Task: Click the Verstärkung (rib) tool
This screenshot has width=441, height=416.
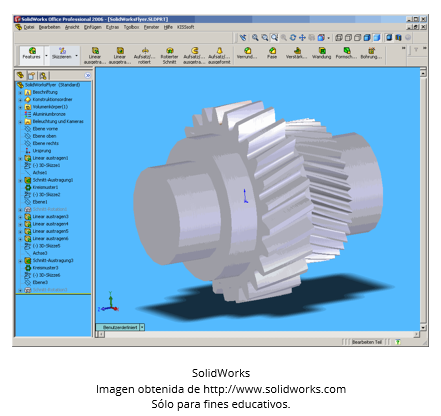Action: coord(297,53)
